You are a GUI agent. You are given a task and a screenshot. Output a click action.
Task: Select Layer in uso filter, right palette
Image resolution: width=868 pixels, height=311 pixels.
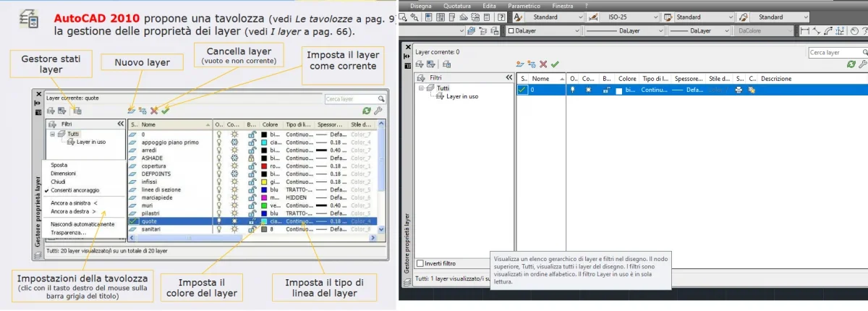462,96
